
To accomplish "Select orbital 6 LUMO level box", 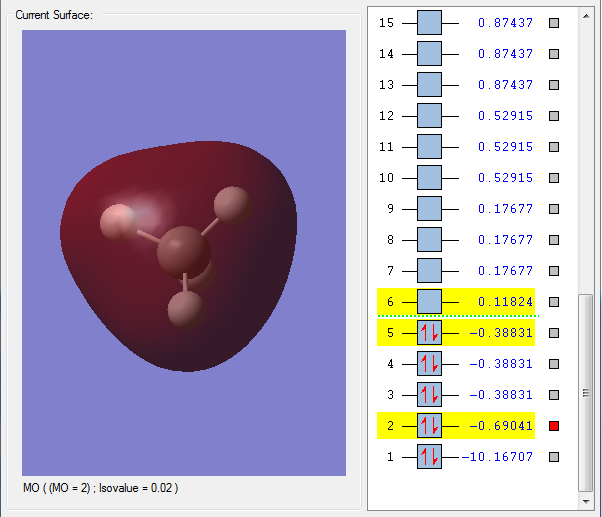I will click(429, 302).
